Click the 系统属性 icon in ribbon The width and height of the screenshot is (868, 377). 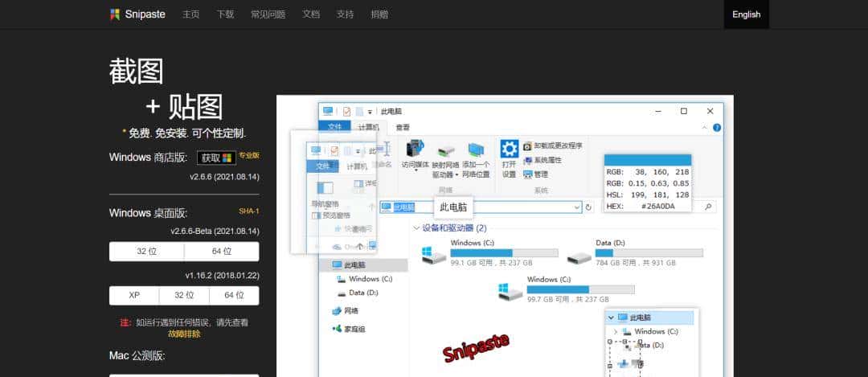pyautogui.click(x=527, y=160)
